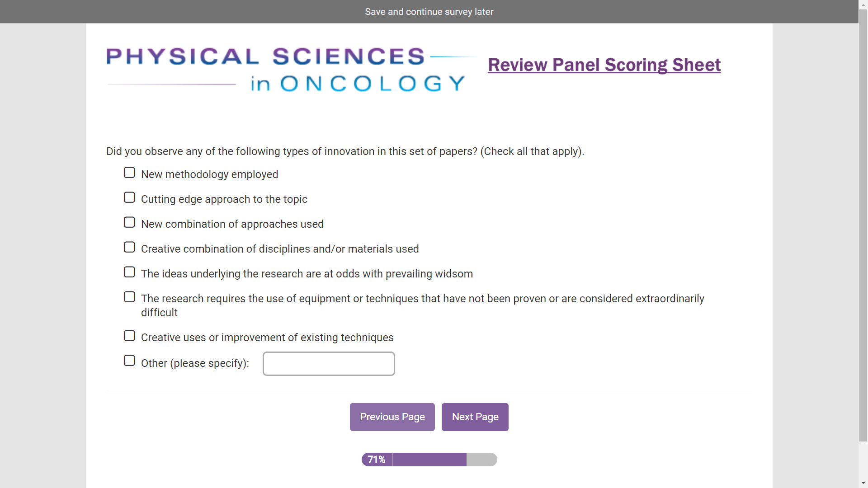Tick 'Cutting edge approach to the topic'
868x488 pixels.
pos(129,198)
